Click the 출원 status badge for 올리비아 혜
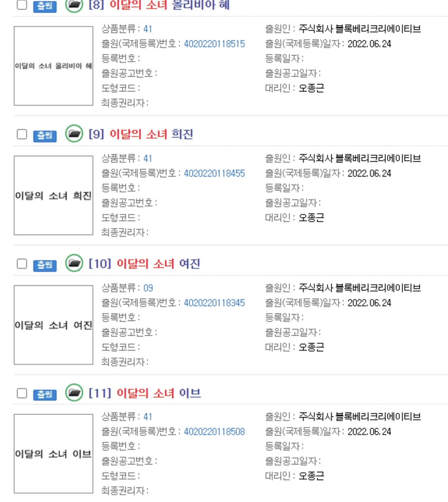 coord(45,6)
